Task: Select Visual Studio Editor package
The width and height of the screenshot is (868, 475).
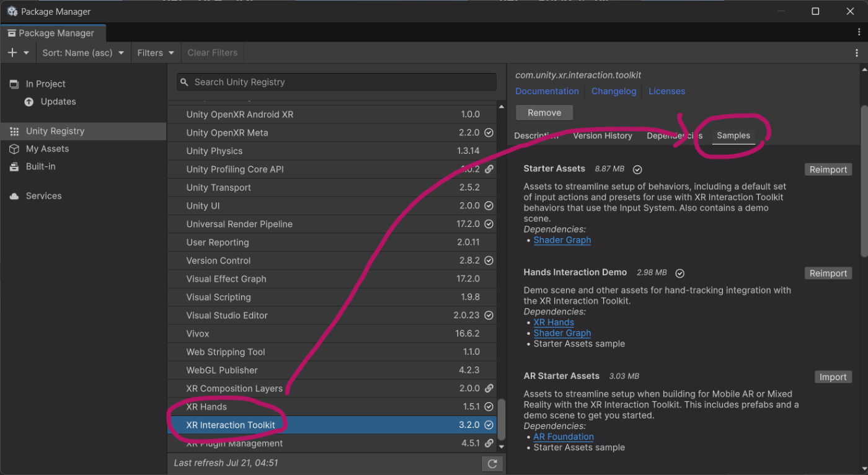Action: pos(332,316)
